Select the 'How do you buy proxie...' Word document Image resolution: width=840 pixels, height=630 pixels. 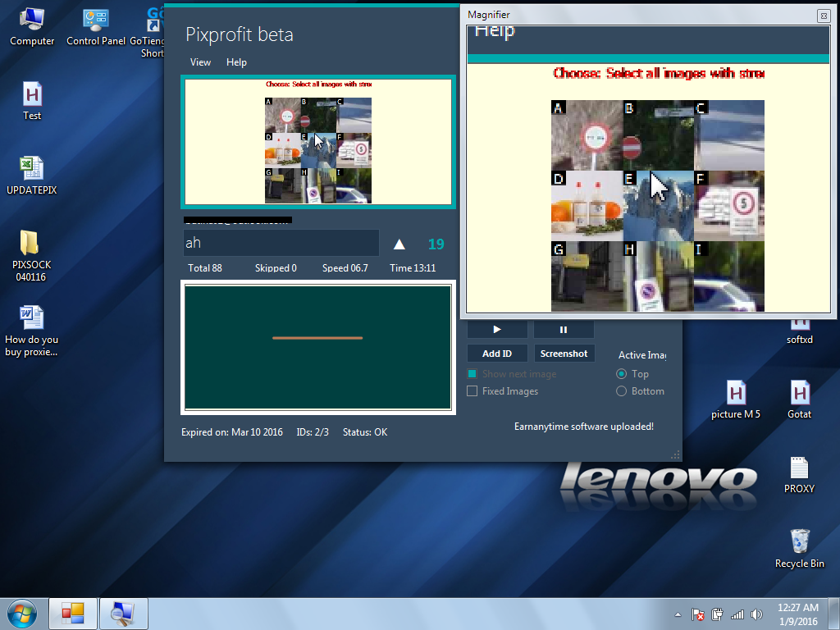31,331
